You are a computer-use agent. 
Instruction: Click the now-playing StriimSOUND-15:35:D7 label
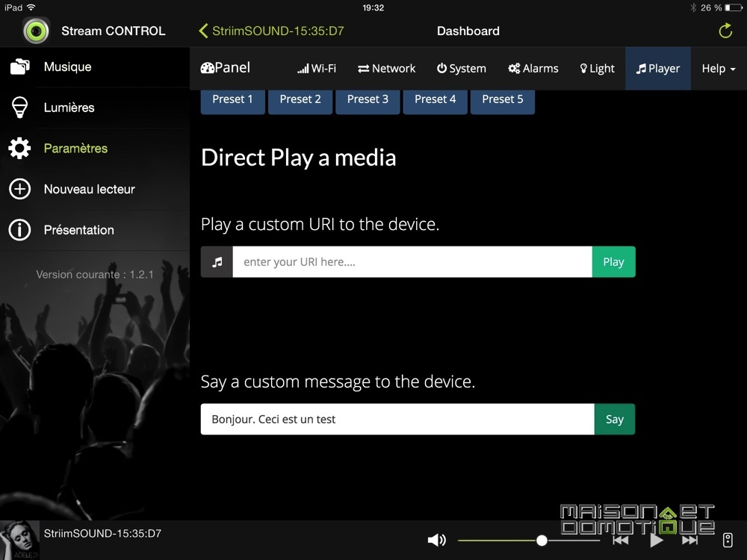click(102, 533)
